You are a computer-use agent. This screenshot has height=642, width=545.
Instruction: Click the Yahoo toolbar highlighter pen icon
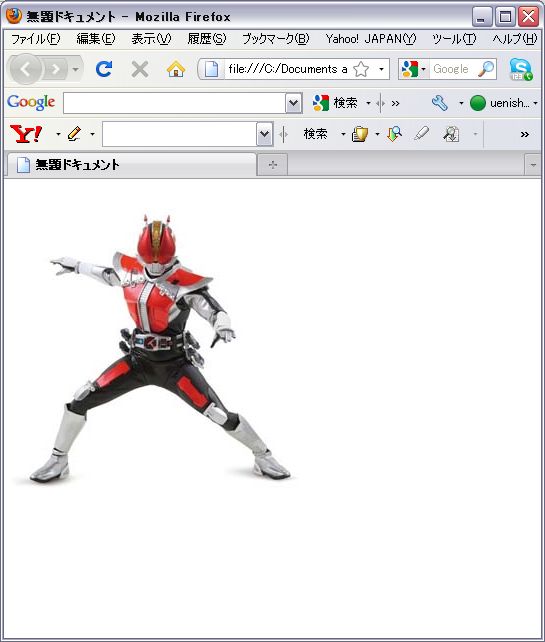click(422, 133)
